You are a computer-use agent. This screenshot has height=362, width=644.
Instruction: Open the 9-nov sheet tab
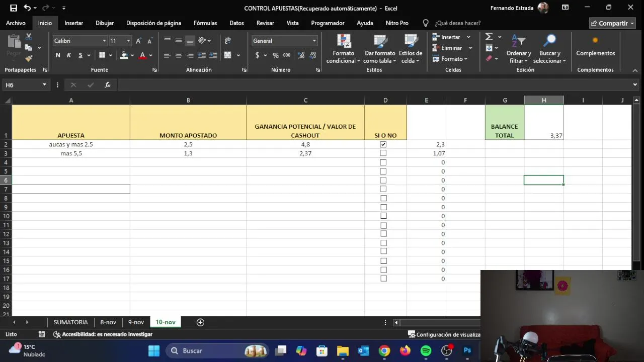[136, 322]
